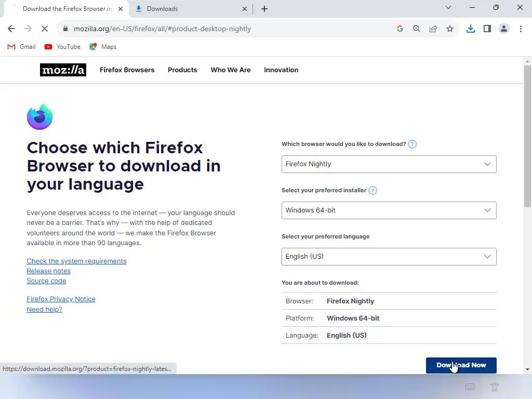Switch to the Downloads tab
Image resolution: width=532 pixels, height=399 pixels.
(x=191, y=9)
